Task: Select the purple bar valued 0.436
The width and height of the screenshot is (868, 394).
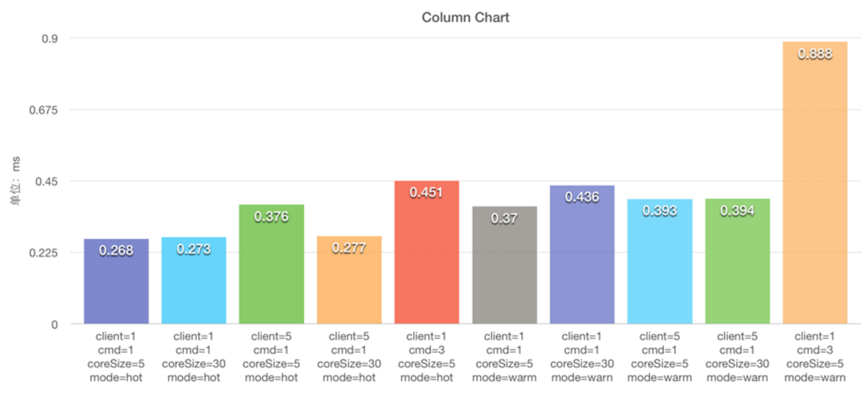Action: click(x=582, y=255)
